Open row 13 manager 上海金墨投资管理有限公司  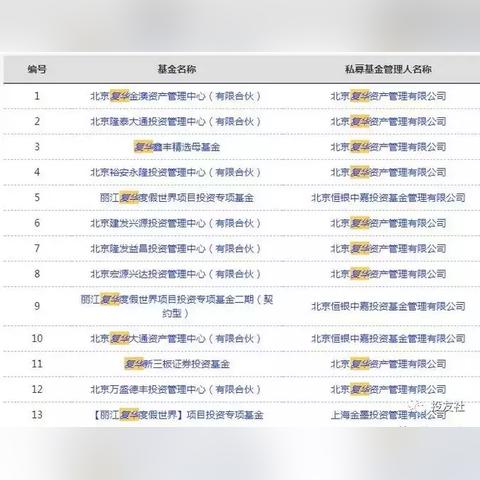pyautogui.click(x=388, y=415)
